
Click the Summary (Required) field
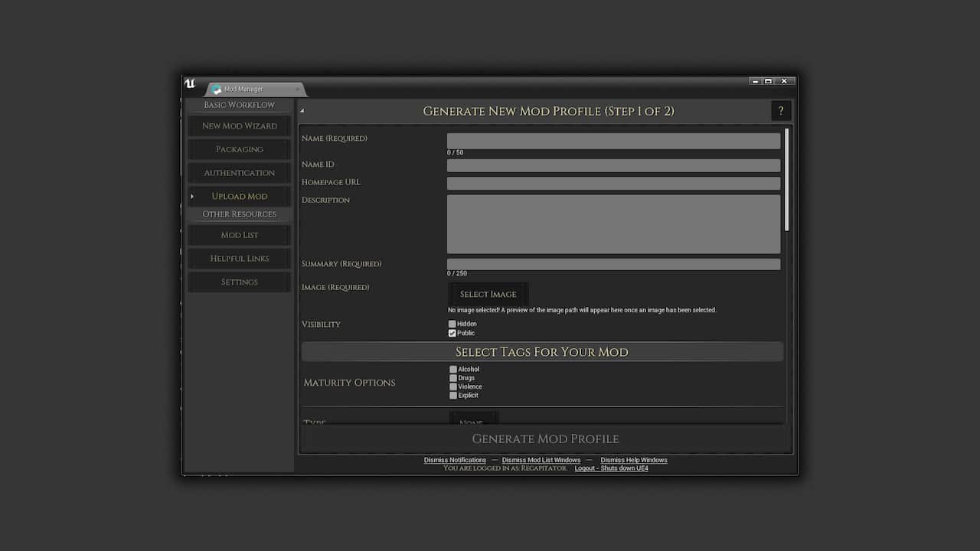[613, 264]
